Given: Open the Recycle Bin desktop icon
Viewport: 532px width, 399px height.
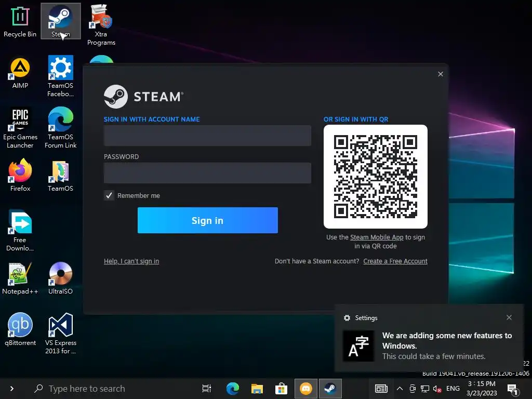Looking at the screenshot, I should [x=20, y=21].
